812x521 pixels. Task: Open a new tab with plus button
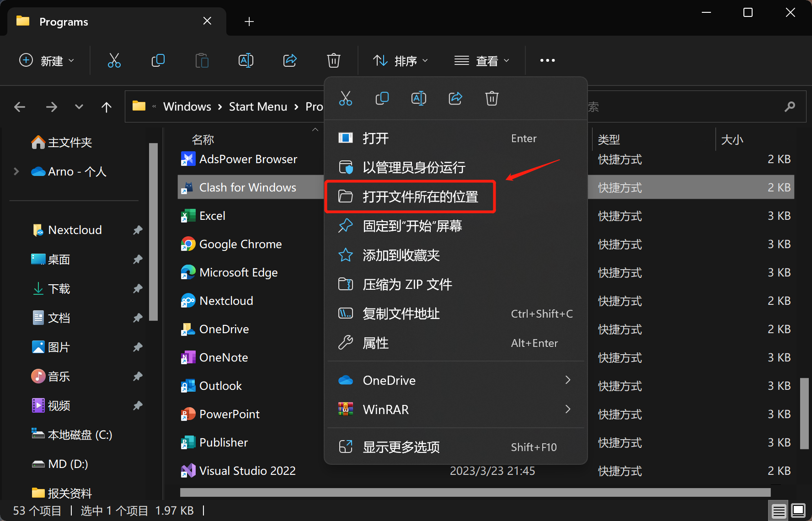pos(249,21)
